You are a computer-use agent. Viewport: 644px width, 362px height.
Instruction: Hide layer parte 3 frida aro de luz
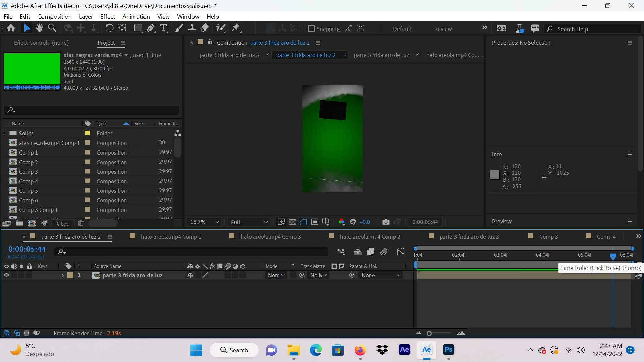tap(6, 275)
